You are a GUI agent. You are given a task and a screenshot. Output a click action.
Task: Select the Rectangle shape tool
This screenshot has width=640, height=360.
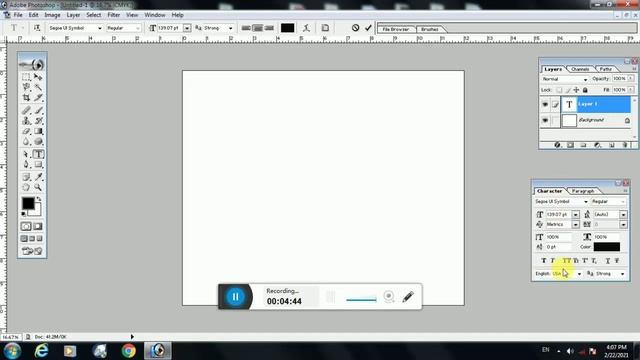point(38,164)
